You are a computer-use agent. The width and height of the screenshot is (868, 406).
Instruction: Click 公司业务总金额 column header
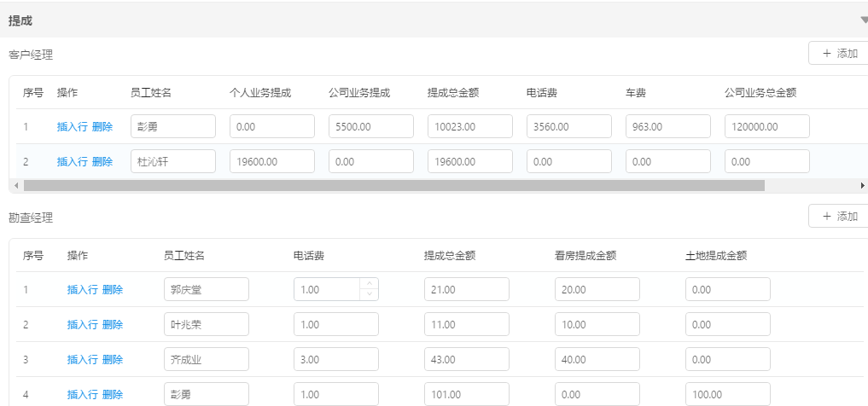tap(760, 93)
